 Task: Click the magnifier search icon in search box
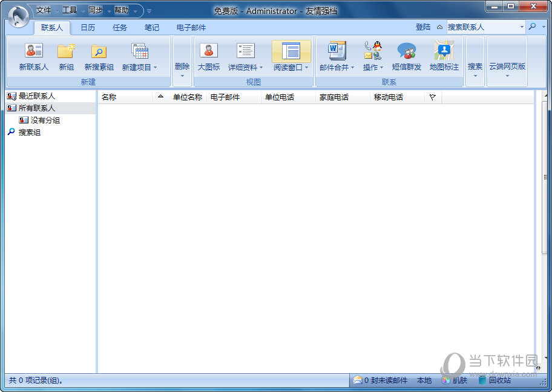[532, 27]
